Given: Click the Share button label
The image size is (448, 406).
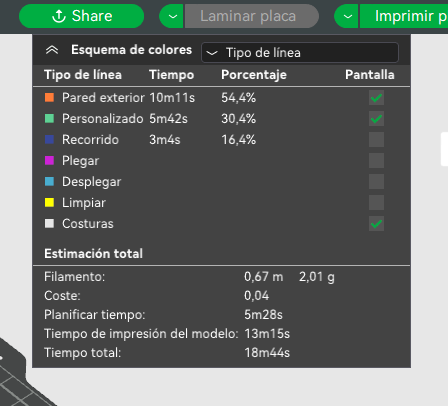Looking at the screenshot, I should click(x=92, y=16).
